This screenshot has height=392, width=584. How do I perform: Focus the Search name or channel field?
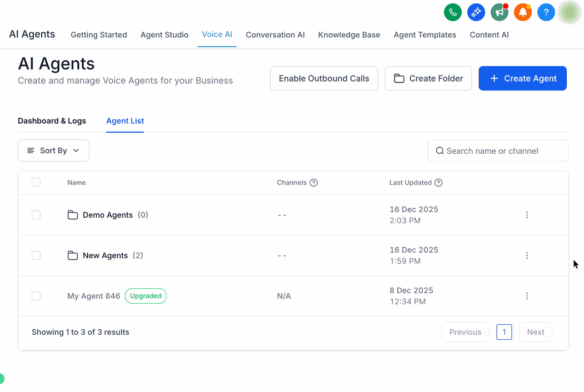point(498,151)
